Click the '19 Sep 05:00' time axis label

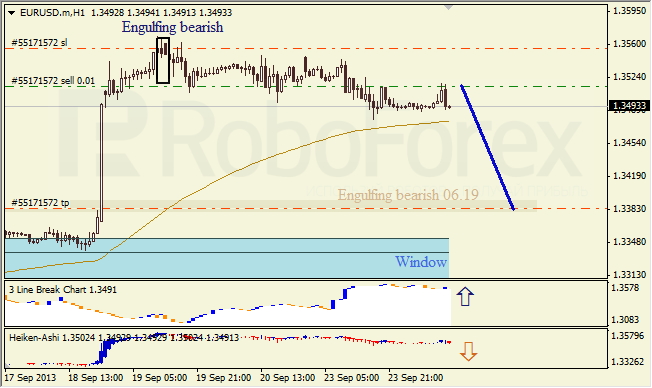pyautogui.click(x=160, y=378)
